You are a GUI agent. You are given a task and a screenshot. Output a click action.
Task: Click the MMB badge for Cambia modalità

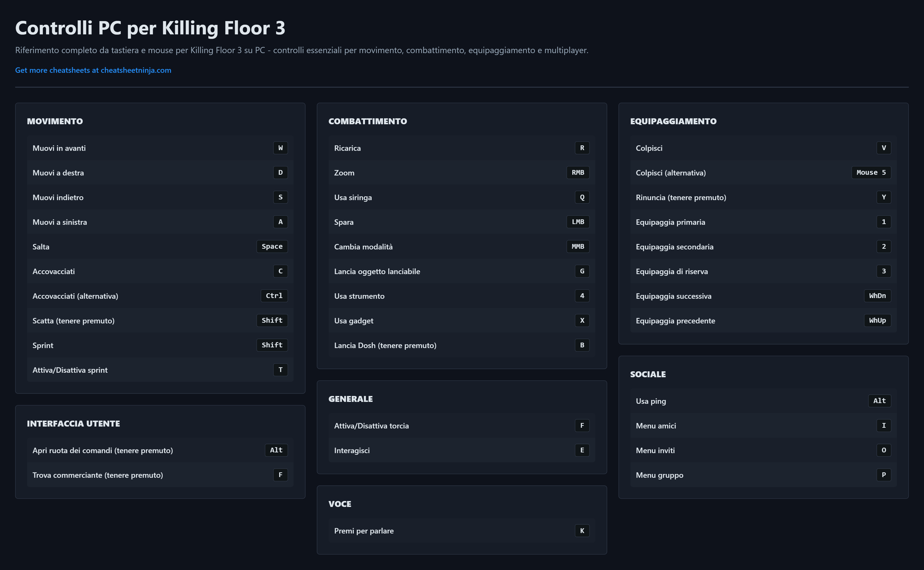tap(577, 247)
